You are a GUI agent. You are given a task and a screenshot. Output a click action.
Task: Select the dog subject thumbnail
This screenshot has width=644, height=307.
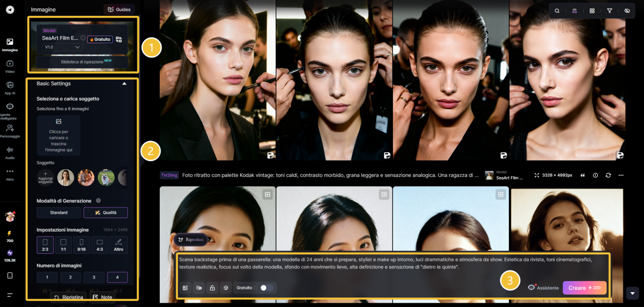coord(106,177)
